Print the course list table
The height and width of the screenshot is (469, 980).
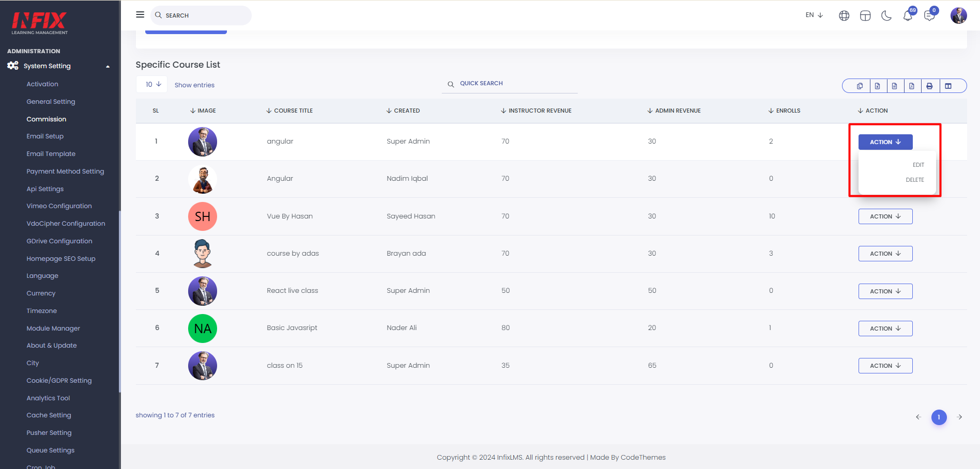929,86
